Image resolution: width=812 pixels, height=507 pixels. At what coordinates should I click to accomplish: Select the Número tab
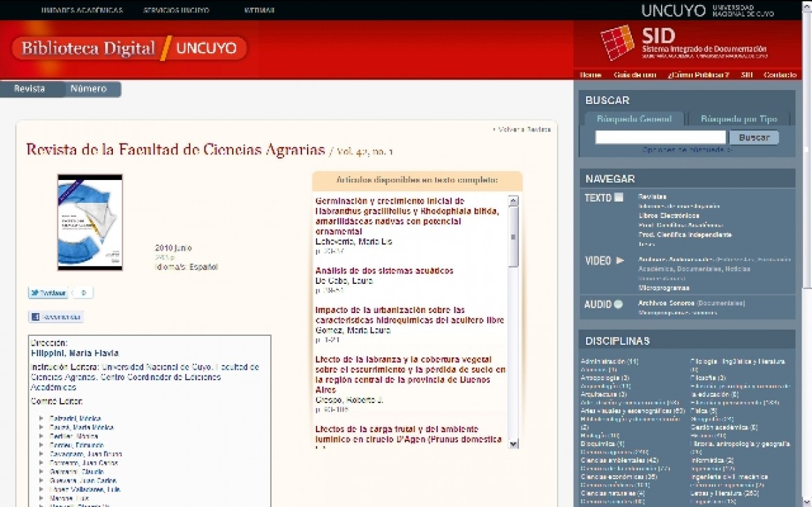coord(89,89)
